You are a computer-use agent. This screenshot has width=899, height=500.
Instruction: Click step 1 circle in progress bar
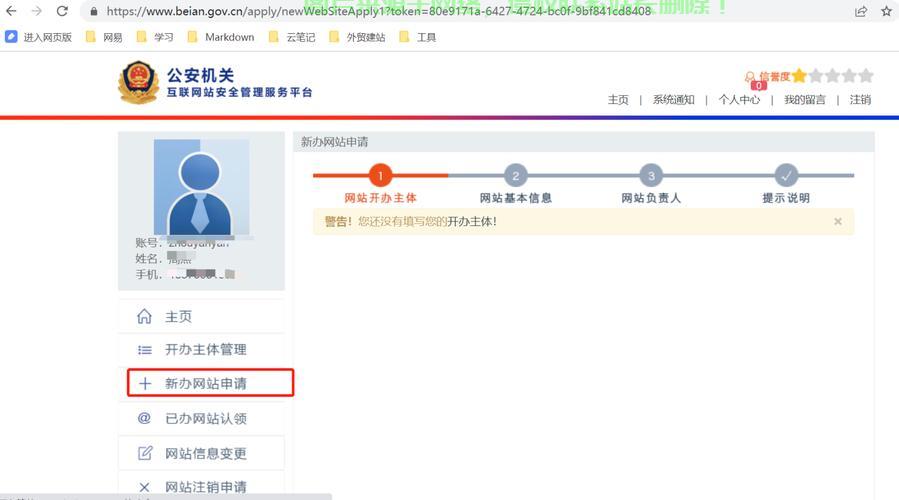(380, 175)
